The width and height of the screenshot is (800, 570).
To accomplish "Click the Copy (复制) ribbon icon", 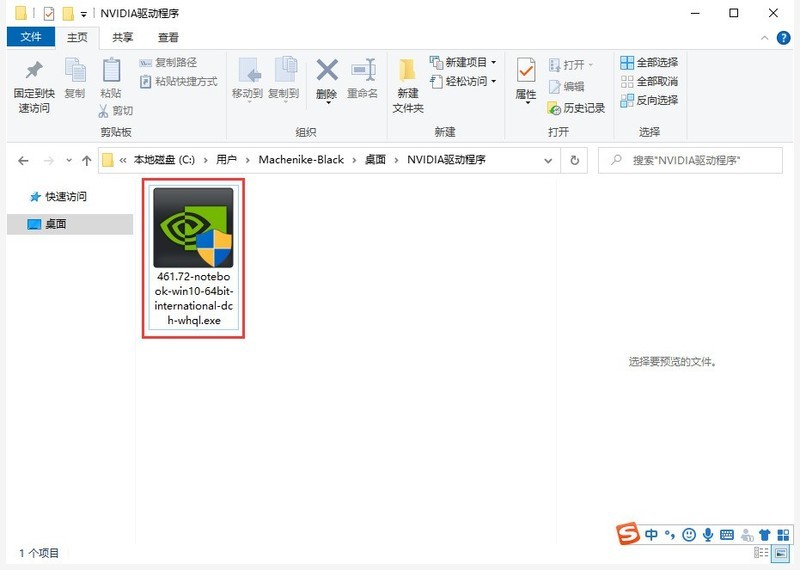I will 75,78.
